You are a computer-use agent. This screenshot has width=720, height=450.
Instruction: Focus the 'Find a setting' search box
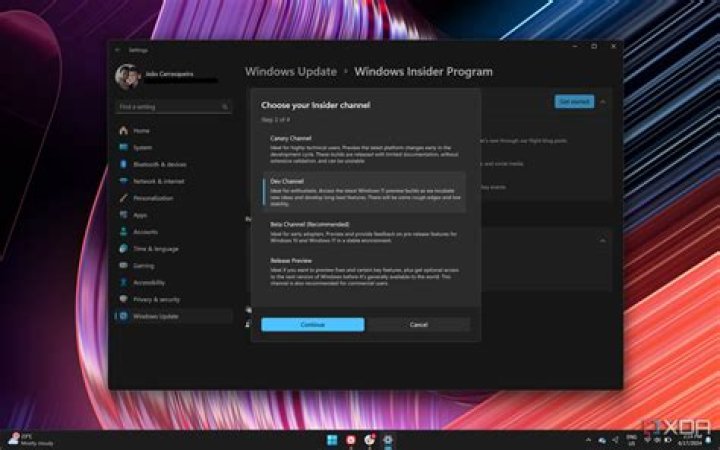click(174, 107)
